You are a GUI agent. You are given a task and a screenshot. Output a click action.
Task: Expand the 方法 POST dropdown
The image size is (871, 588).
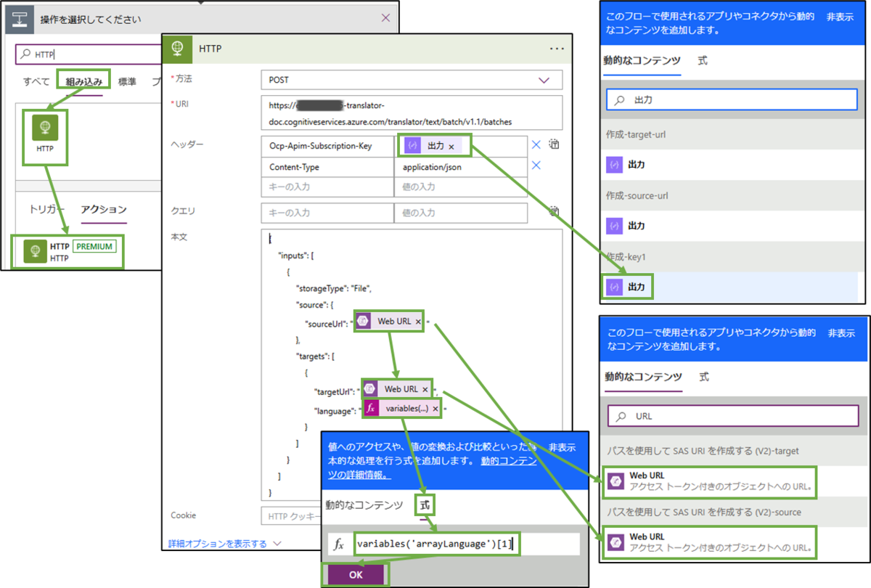tap(412, 80)
